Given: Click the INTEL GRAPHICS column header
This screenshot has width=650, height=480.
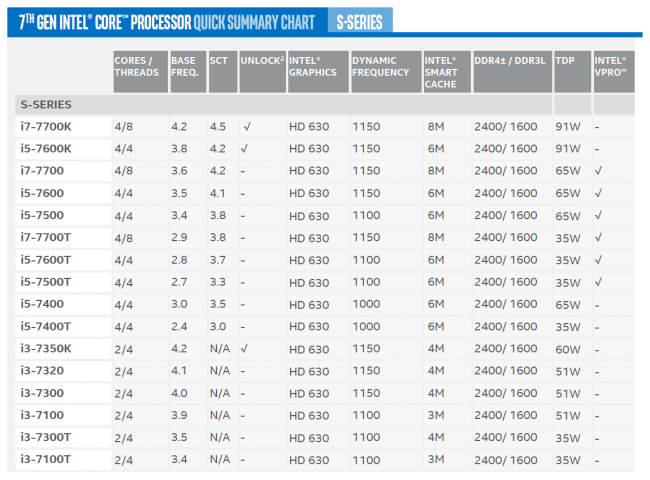Looking at the screenshot, I should coord(314,66).
